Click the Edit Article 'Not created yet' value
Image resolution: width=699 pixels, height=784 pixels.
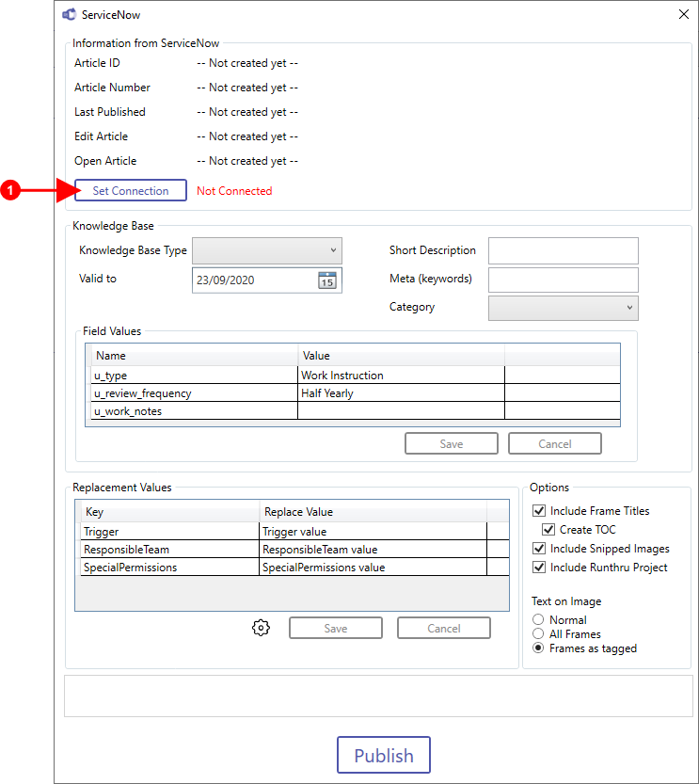pos(247,136)
